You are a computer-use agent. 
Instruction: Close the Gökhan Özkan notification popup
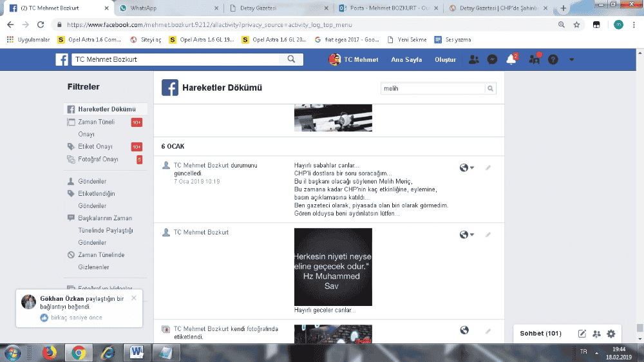[x=134, y=298]
